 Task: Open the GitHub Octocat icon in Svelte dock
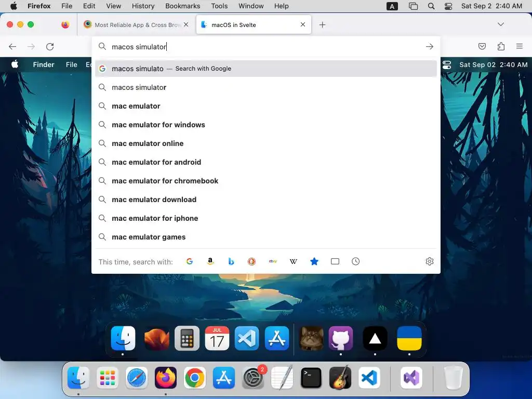coord(341,338)
